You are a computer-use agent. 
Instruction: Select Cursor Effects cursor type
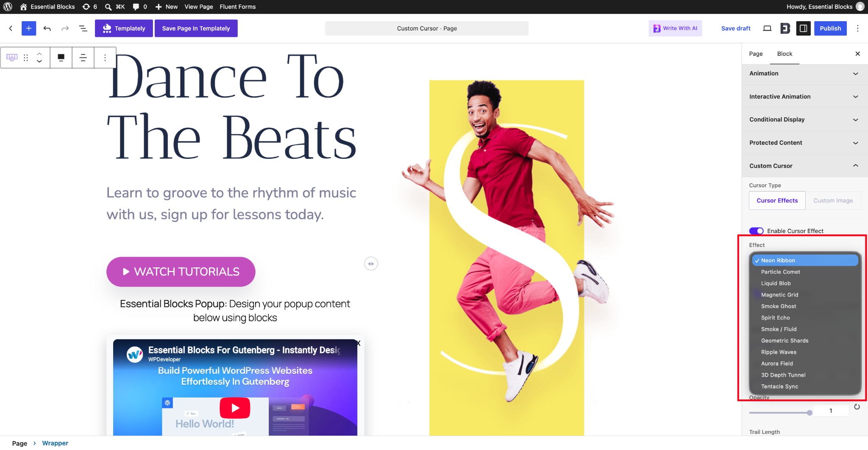pyautogui.click(x=777, y=200)
